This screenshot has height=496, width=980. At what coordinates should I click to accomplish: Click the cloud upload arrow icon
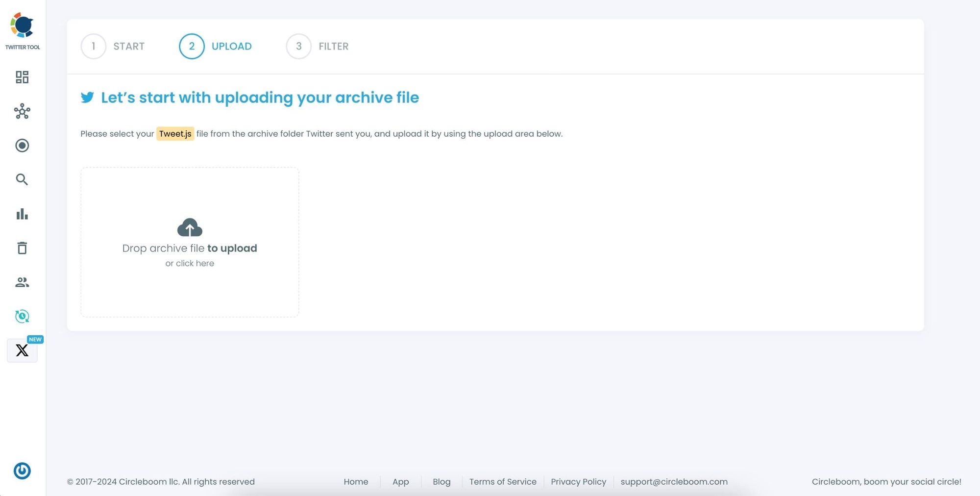coord(190,227)
